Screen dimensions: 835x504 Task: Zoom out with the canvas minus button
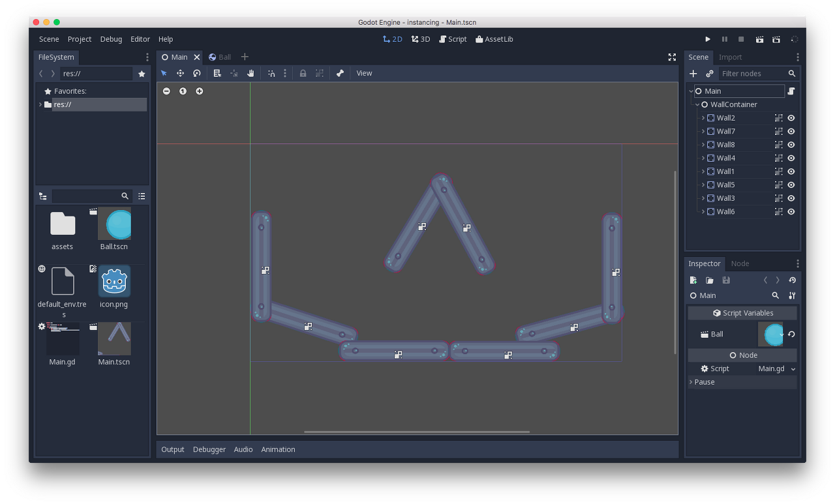point(166,91)
